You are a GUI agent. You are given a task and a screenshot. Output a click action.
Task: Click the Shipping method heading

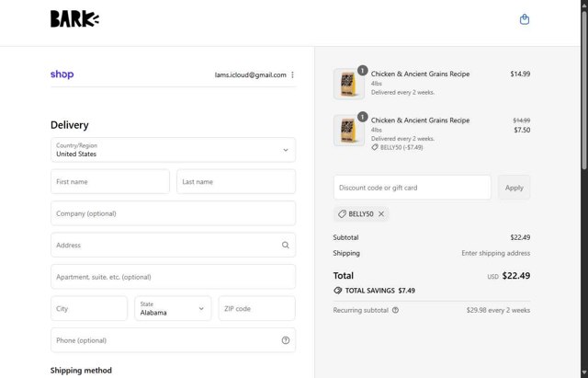[82, 371]
